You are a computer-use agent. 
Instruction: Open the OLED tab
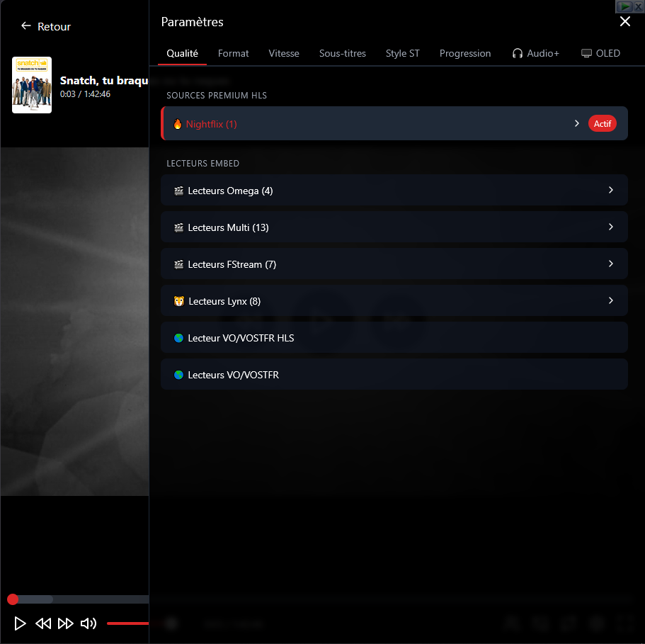[600, 53]
